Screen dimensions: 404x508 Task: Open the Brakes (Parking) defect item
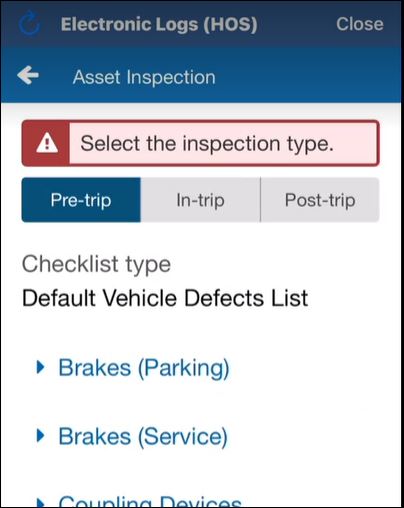pyautogui.click(x=144, y=368)
